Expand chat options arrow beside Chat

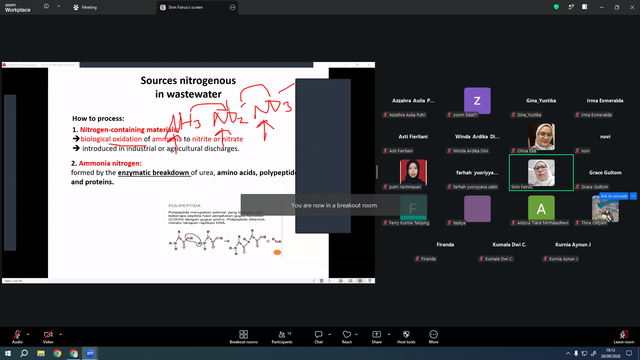coord(329,334)
